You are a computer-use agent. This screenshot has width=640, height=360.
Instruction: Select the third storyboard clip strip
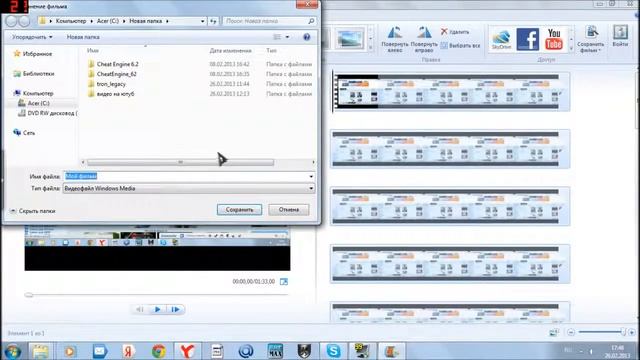(450, 206)
